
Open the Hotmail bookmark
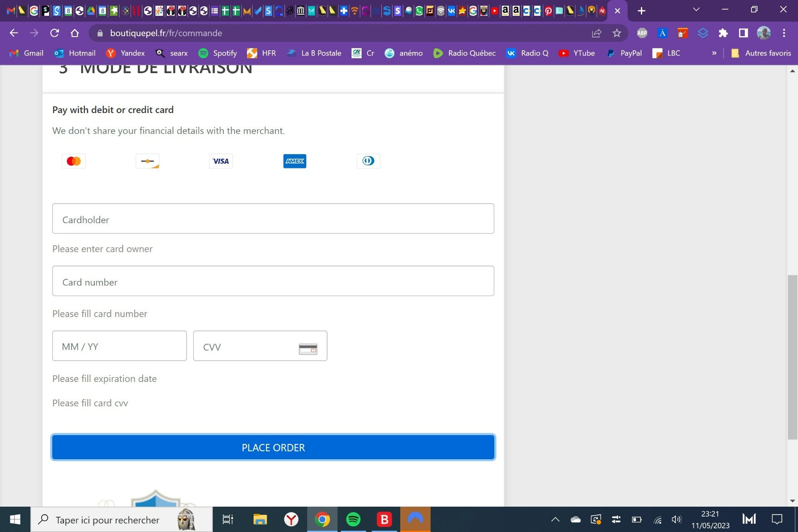click(75, 53)
